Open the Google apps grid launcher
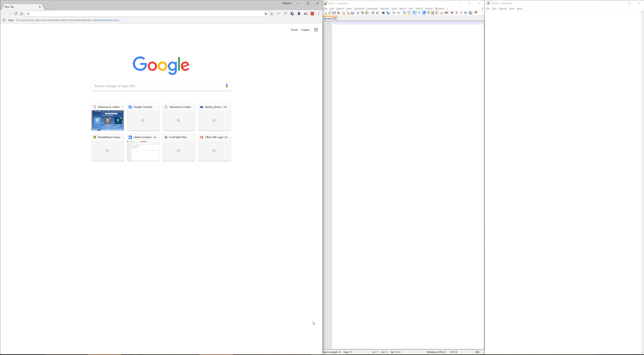This screenshot has width=644, height=355. coord(316,30)
